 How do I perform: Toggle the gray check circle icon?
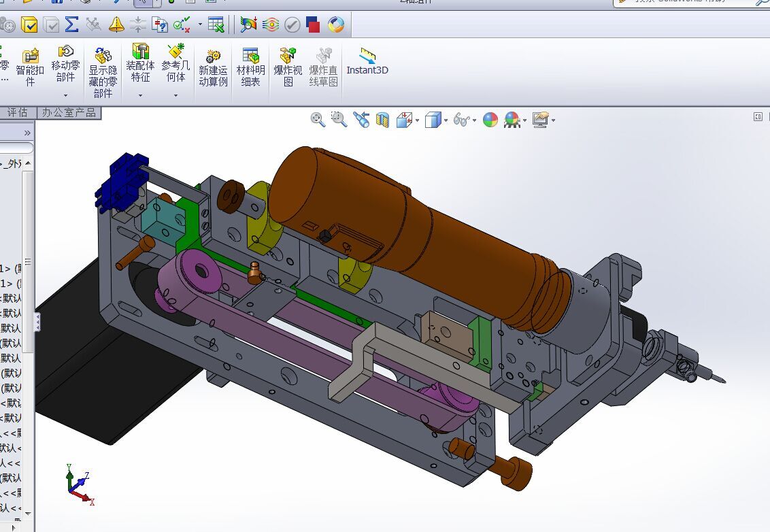coord(292,24)
